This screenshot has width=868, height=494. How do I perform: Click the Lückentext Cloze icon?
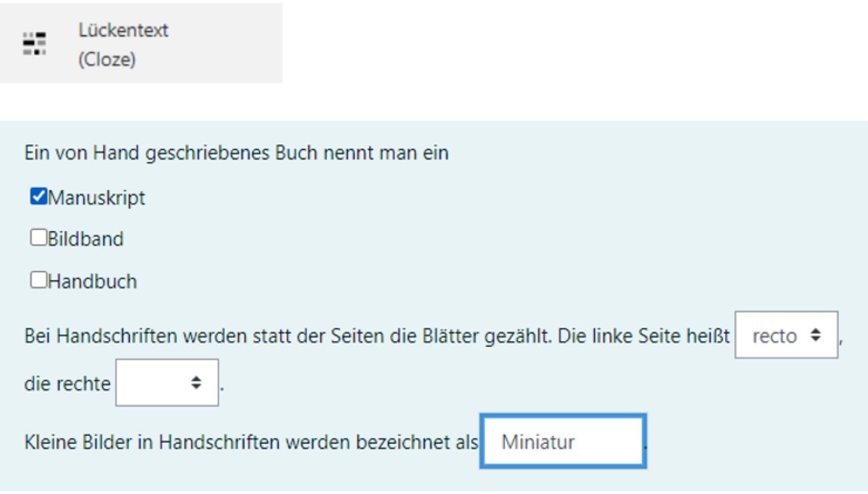[34, 45]
